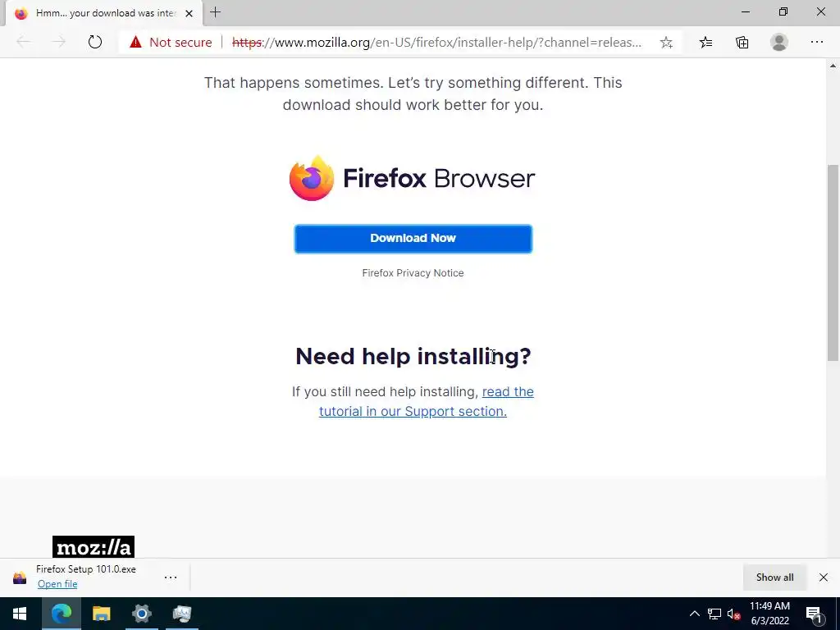Image resolution: width=840 pixels, height=630 pixels.
Task: Open Edge Settings and more menu
Action: click(816, 42)
